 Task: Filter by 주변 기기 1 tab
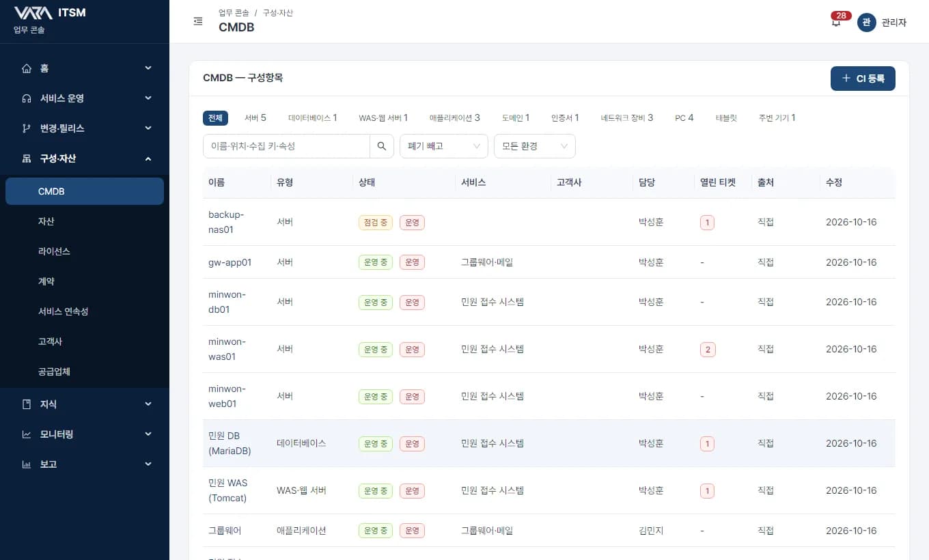coord(777,118)
